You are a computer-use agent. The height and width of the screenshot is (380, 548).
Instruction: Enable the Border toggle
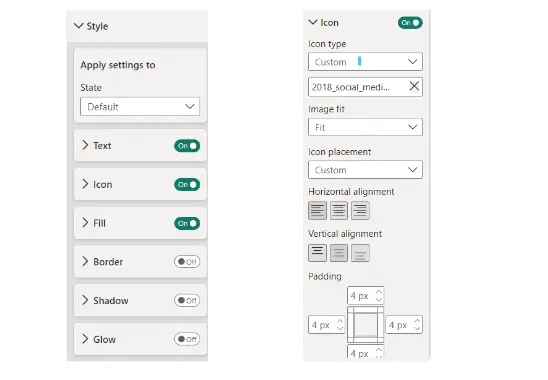click(x=187, y=262)
